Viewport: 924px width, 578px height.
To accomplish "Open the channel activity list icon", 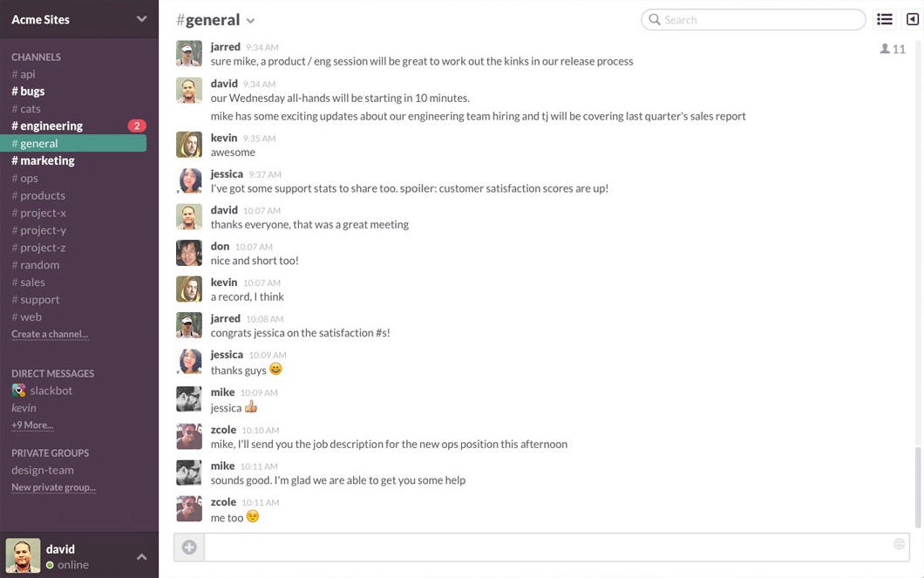I will [884, 18].
